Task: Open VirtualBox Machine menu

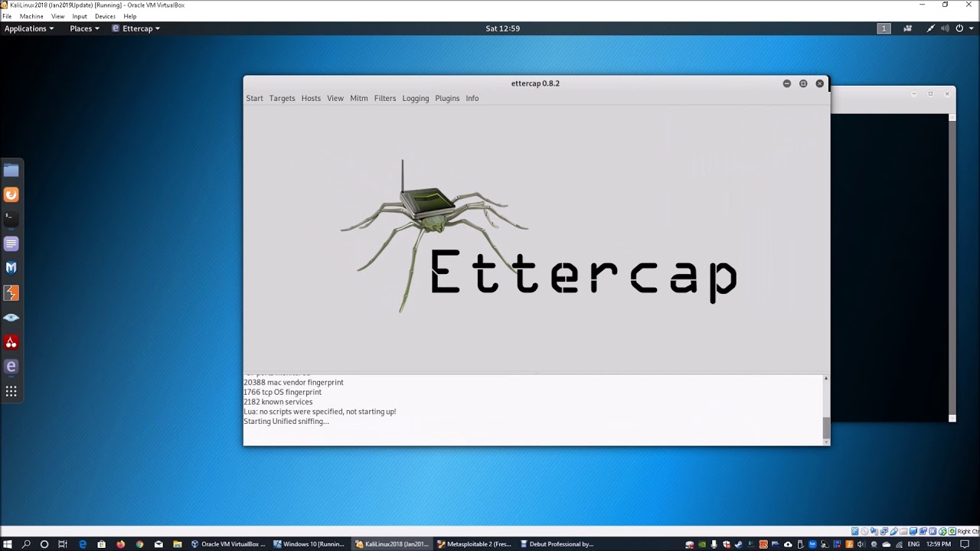Action: (31, 16)
